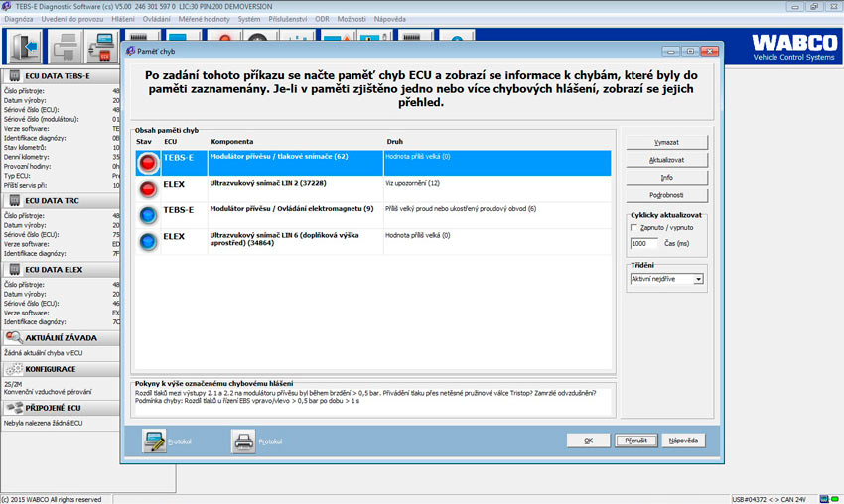This screenshot has width=844, height=504.
Task: Open the Příslušenství menu
Action: click(287, 19)
